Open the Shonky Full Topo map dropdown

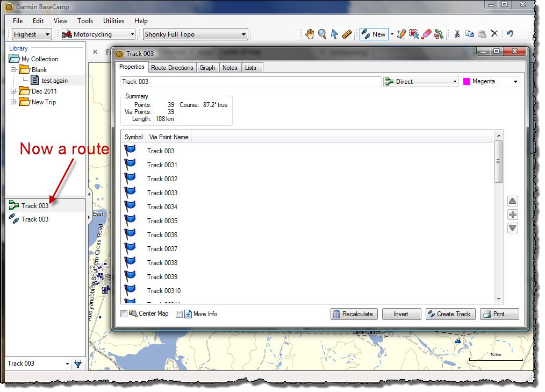195,34
